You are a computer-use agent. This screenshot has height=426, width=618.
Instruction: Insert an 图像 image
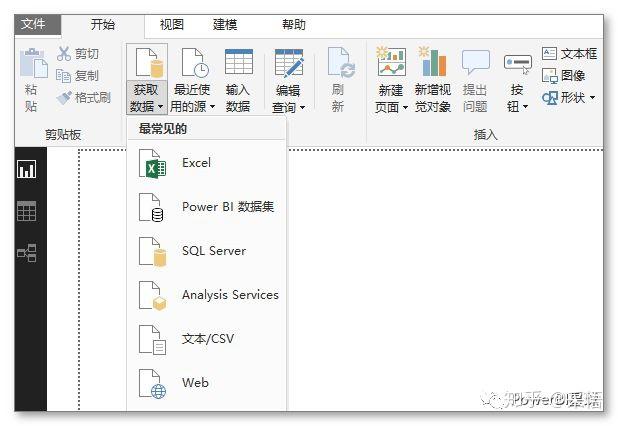[563, 75]
